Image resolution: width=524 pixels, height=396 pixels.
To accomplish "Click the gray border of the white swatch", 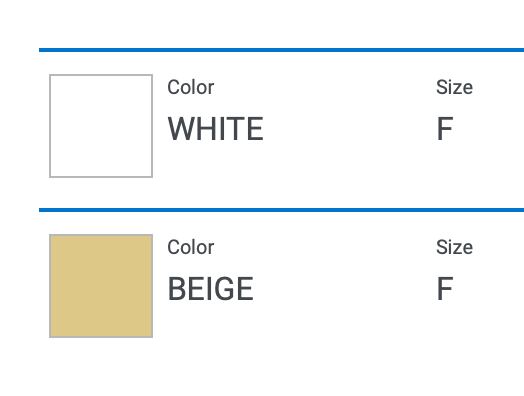I will pos(50,126).
